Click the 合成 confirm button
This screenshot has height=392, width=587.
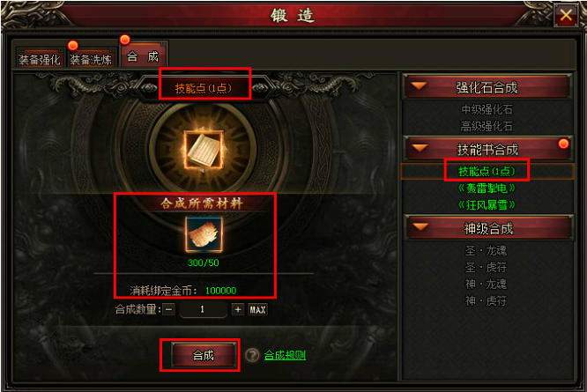[204, 355]
